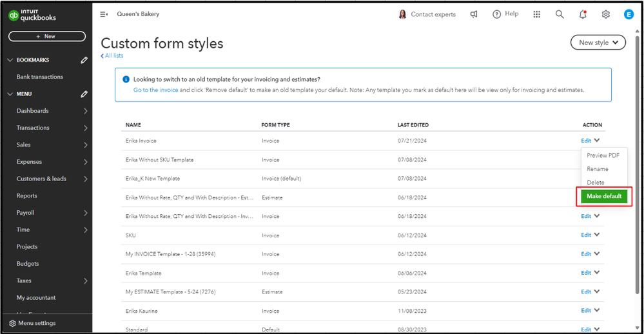Collapse the BOOKMARKS section chevron
The image size is (644, 334).
10,60
